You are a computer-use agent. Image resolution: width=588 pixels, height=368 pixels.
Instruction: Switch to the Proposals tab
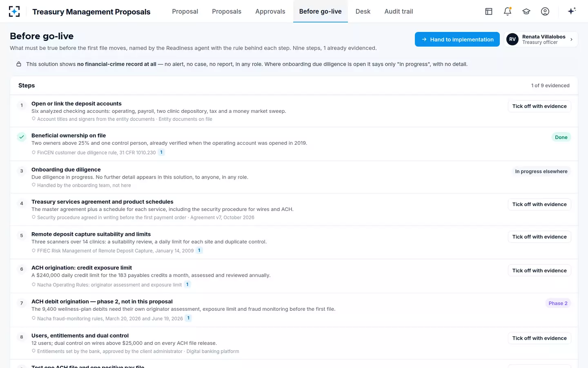227,11
